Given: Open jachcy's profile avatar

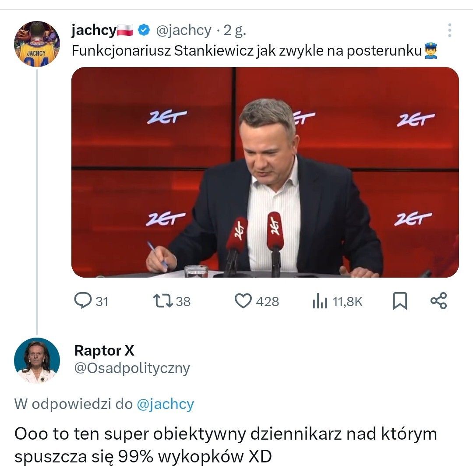Looking at the screenshot, I should pyautogui.click(x=37, y=44).
